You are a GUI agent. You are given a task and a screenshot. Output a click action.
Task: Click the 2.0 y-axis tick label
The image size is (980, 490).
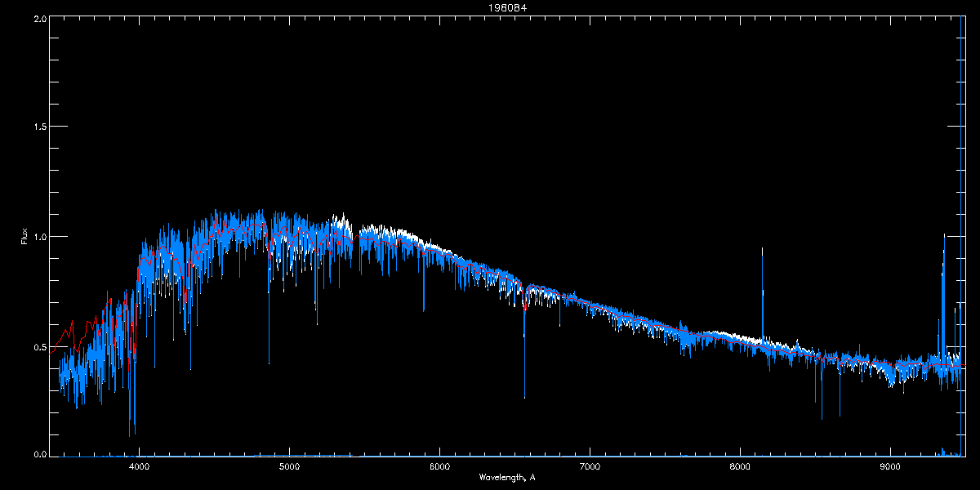pyautogui.click(x=38, y=18)
